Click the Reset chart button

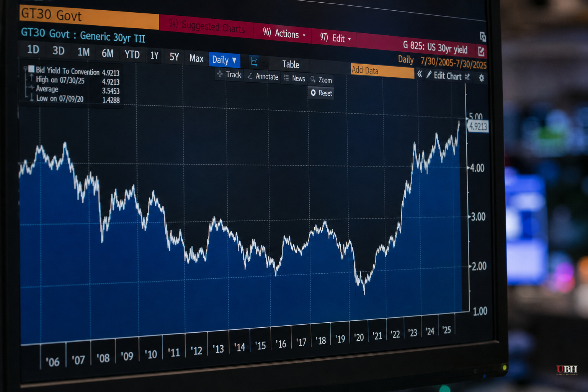(x=321, y=93)
